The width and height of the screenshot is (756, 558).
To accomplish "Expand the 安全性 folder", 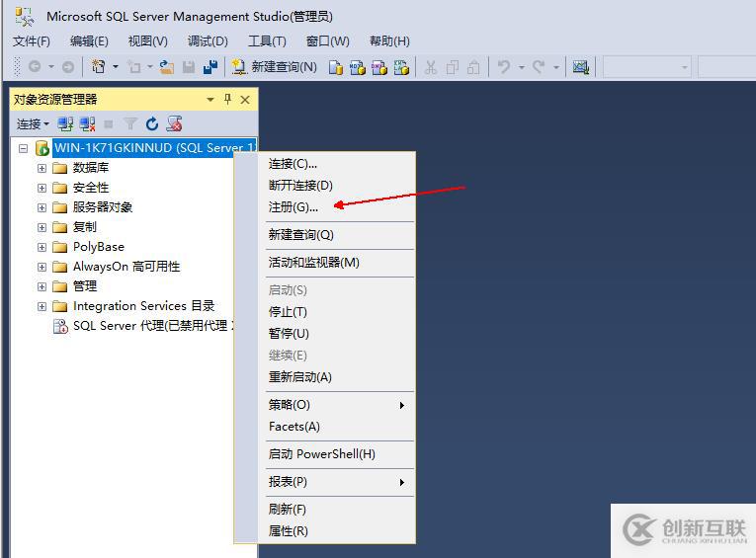I will [x=42, y=188].
